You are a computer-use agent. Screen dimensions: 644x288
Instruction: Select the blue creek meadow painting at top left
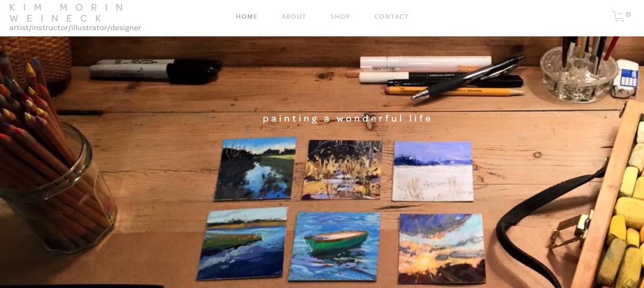click(x=255, y=169)
